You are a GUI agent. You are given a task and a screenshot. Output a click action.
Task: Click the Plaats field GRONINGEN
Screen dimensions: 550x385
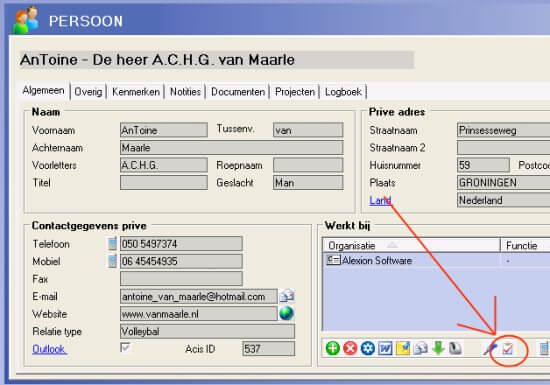(504, 183)
